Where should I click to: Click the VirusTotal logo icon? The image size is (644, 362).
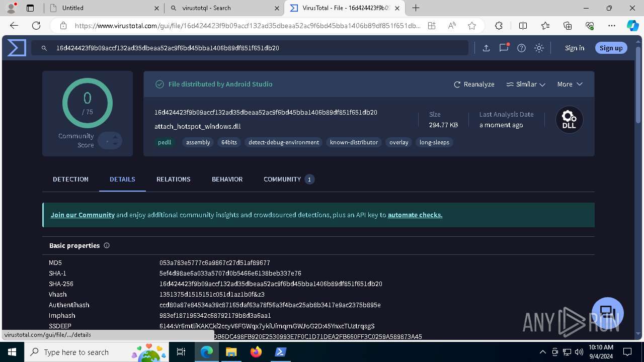(17, 48)
